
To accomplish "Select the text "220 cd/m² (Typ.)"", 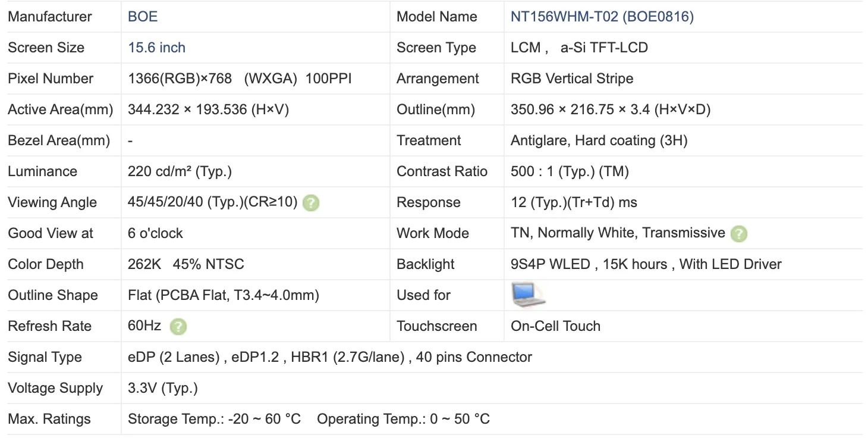I will tap(180, 171).
